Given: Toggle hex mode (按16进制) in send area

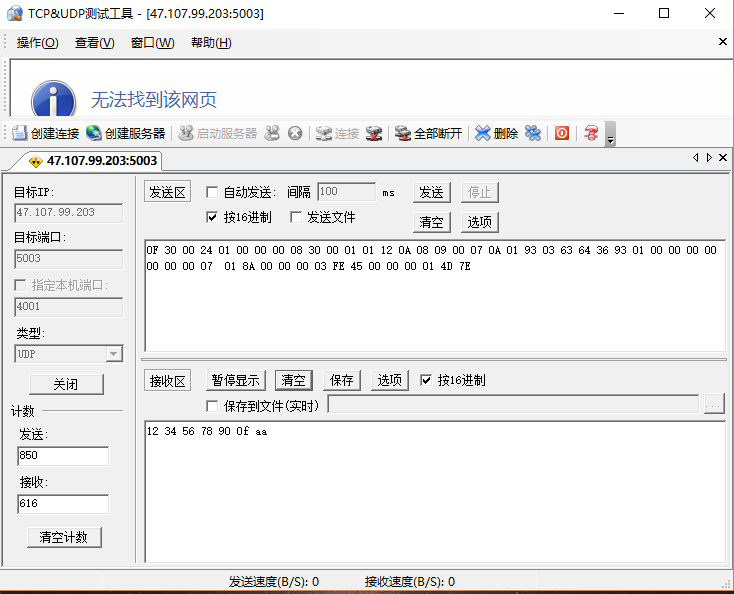Looking at the screenshot, I should point(212,217).
